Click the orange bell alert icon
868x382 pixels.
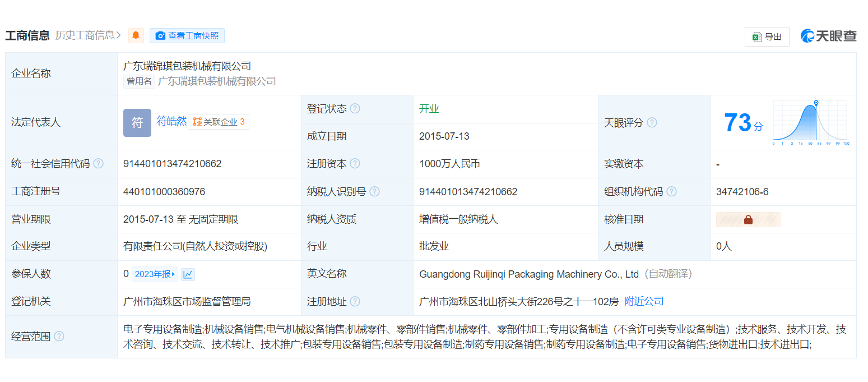pyautogui.click(x=136, y=36)
